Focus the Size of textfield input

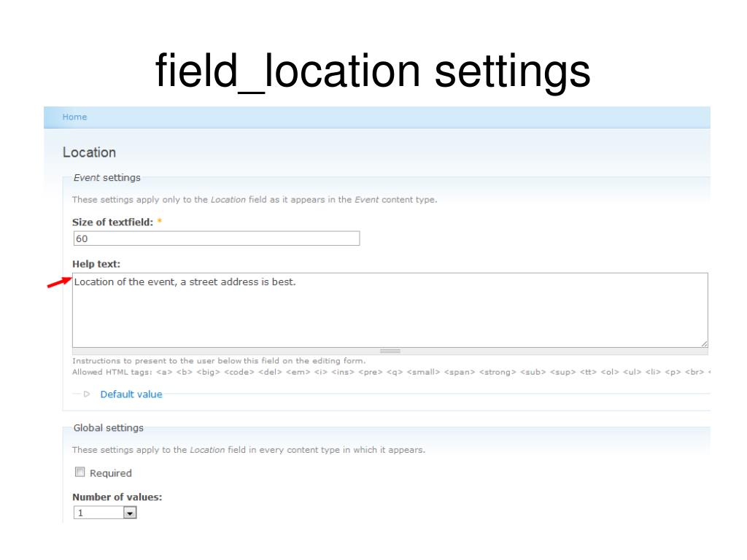point(217,238)
